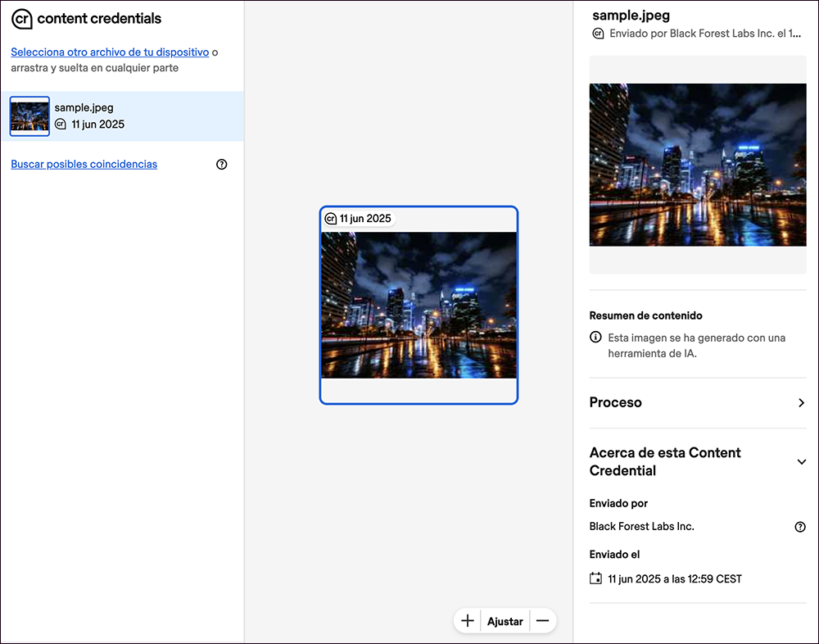Select the selected image frame in the center canvas
Screen dimensions: 819x644
click(419, 305)
